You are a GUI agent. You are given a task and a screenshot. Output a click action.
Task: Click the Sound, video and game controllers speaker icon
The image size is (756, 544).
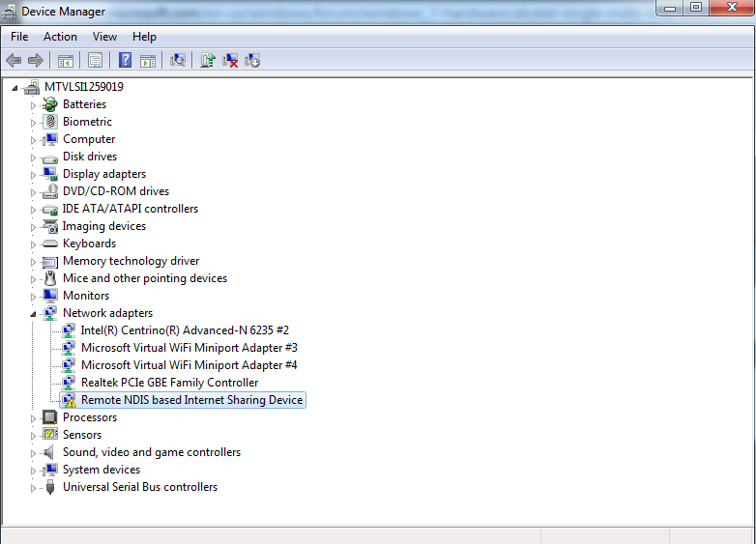click(x=48, y=452)
